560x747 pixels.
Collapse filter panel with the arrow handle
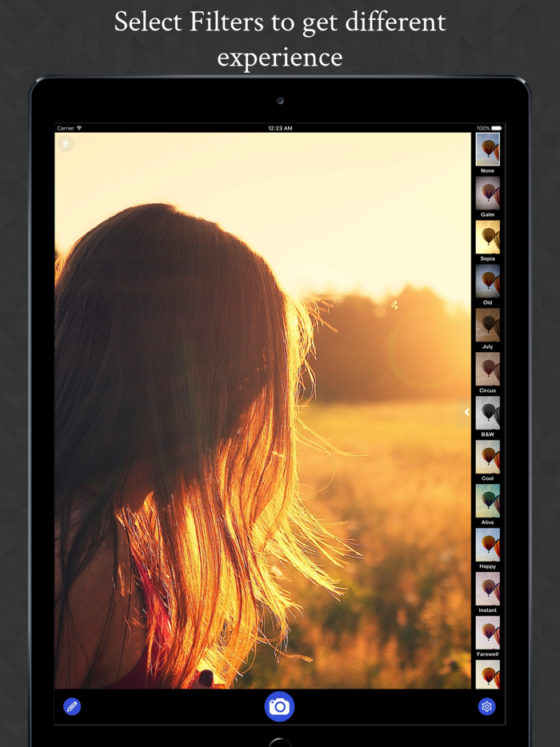point(466,413)
